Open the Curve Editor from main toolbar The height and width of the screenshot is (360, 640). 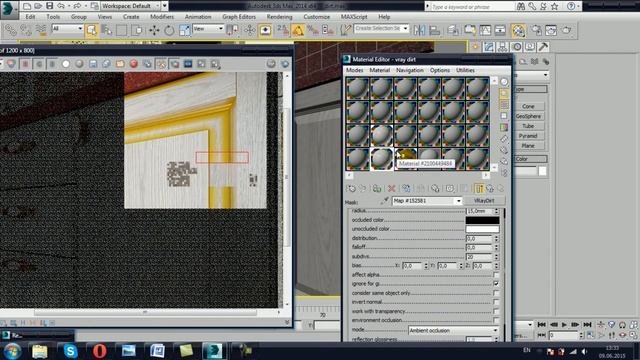pyautogui.click(x=485, y=30)
